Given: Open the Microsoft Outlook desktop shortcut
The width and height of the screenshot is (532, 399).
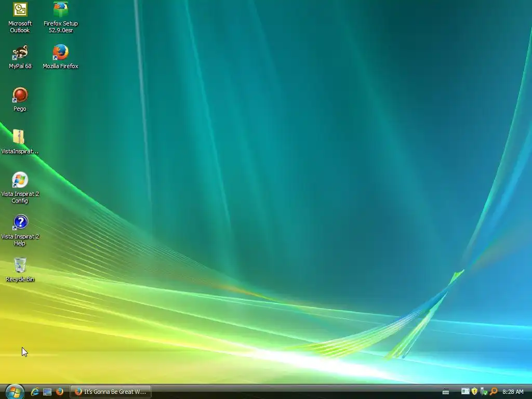Looking at the screenshot, I should pyautogui.click(x=20, y=18).
